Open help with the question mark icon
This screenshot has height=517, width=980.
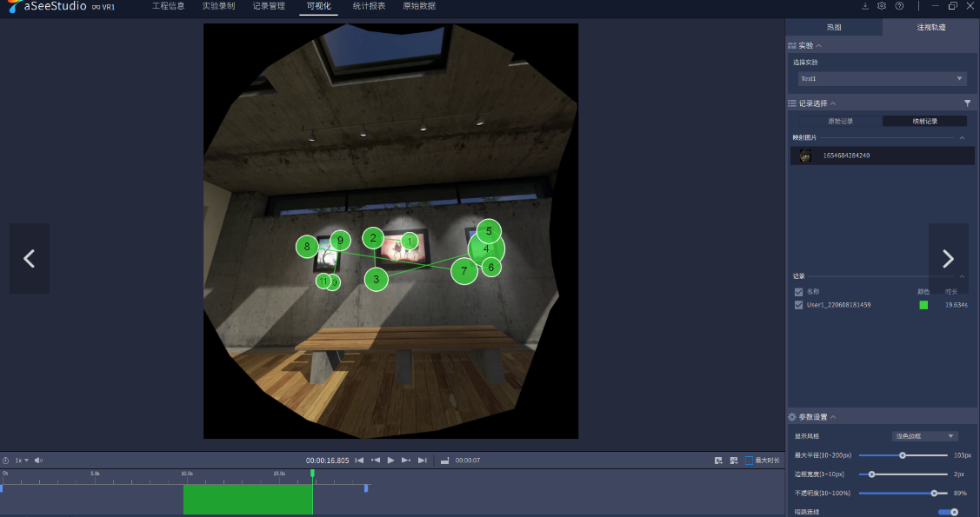tap(899, 6)
